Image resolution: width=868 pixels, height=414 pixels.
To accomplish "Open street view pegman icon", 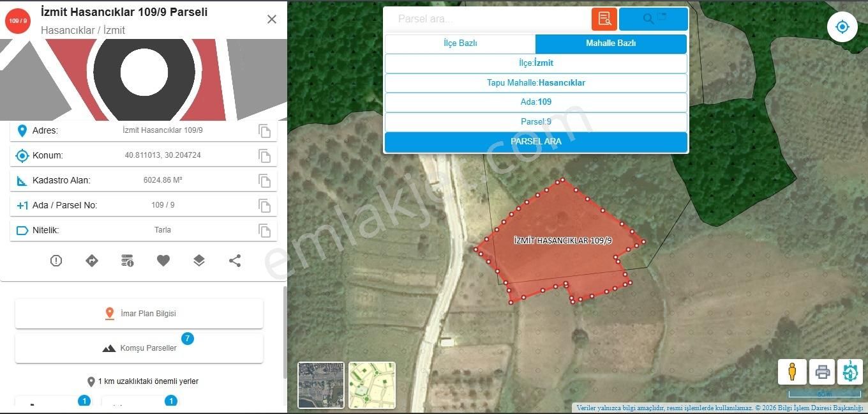I will pos(792,371).
